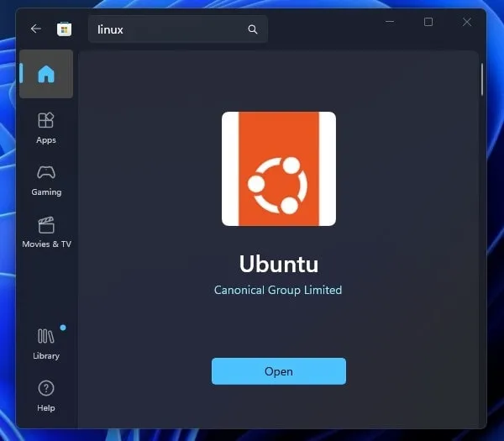Focus the search box containing "linux"
This screenshot has height=441, width=504.
168,29
